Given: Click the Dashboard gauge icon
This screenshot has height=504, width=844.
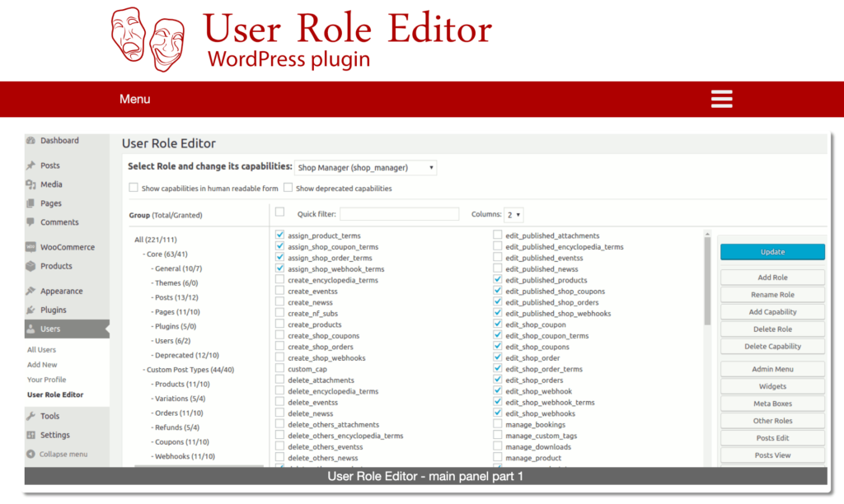Looking at the screenshot, I should pos(30,140).
